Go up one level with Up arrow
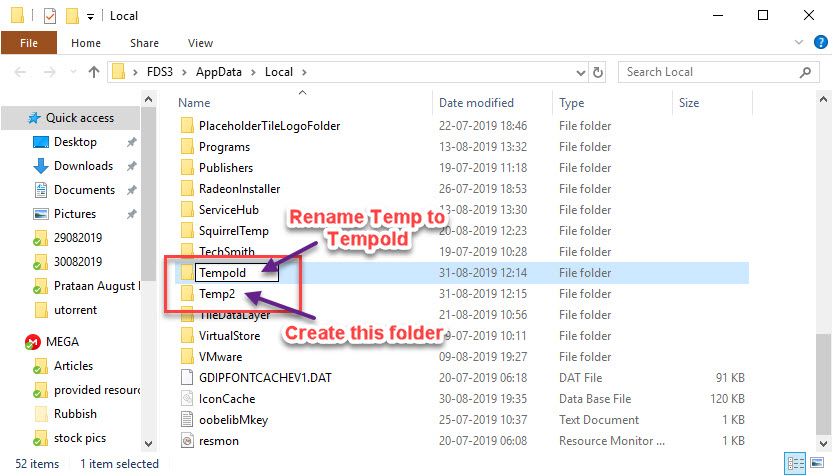Screen dimensions: 833x476 tap(94, 72)
